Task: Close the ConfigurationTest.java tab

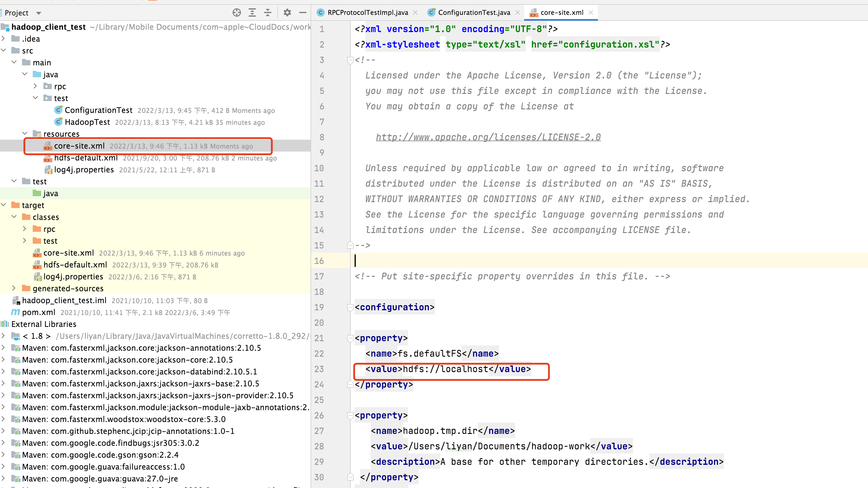Action: click(x=518, y=12)
